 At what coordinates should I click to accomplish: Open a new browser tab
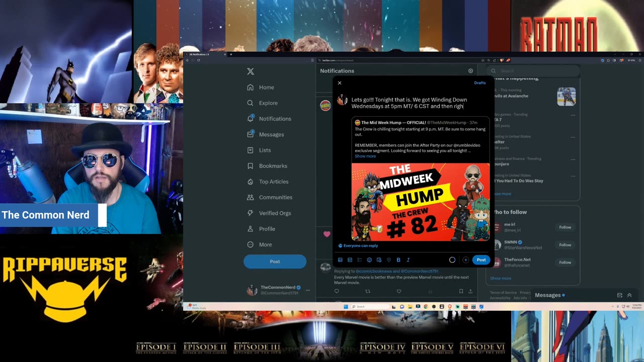[x=231, y=54]
